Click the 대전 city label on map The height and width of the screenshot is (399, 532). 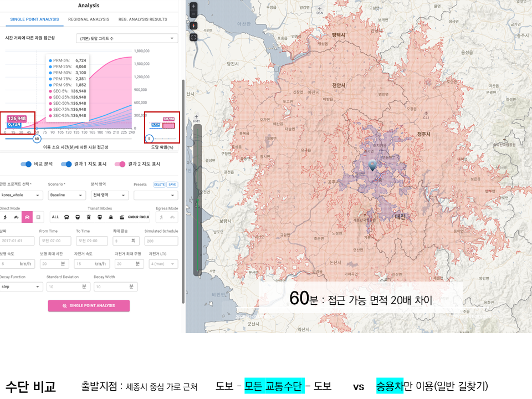click(x=400, y=217)
